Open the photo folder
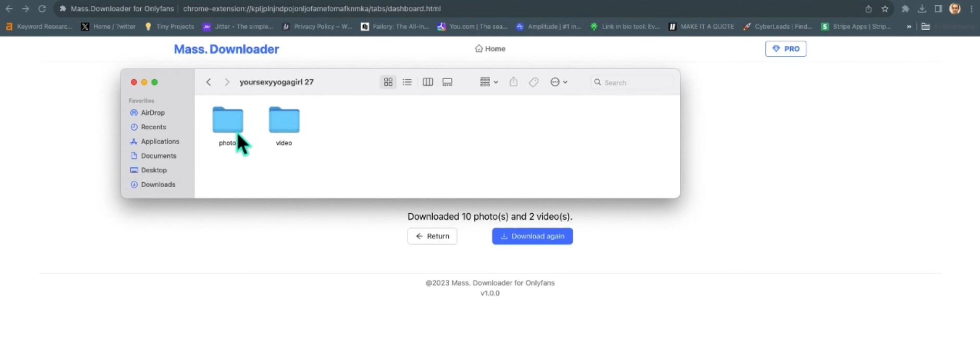 (x=228, y=121)
